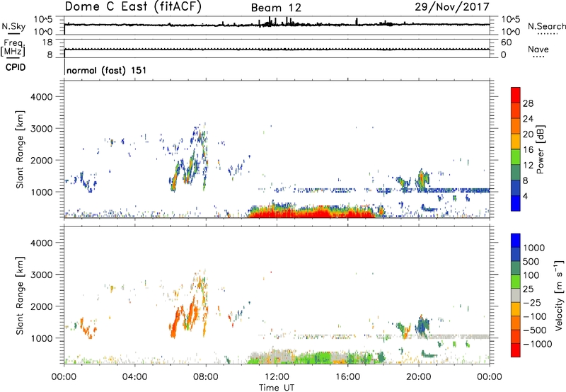
Task: Click the 'Velocity [m s⁻¹]' color bar label
Action: click(x=559, y=295)
